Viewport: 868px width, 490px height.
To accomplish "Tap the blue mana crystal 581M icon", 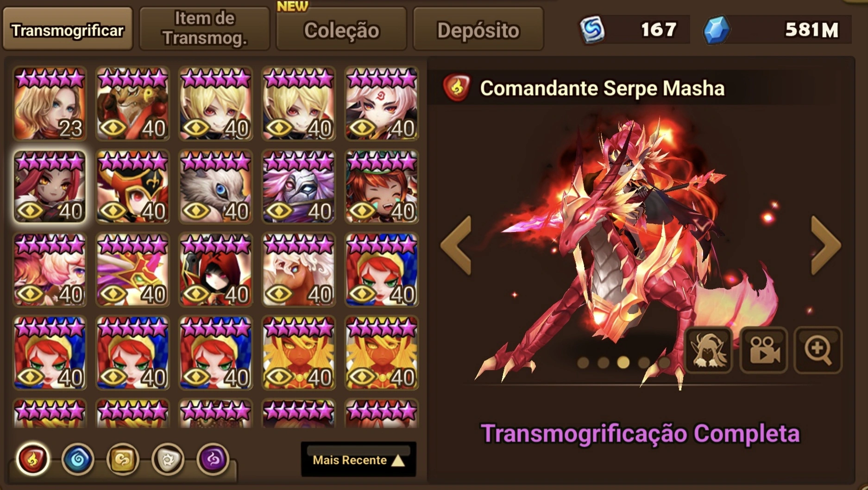I will click(x=717, y=30).
